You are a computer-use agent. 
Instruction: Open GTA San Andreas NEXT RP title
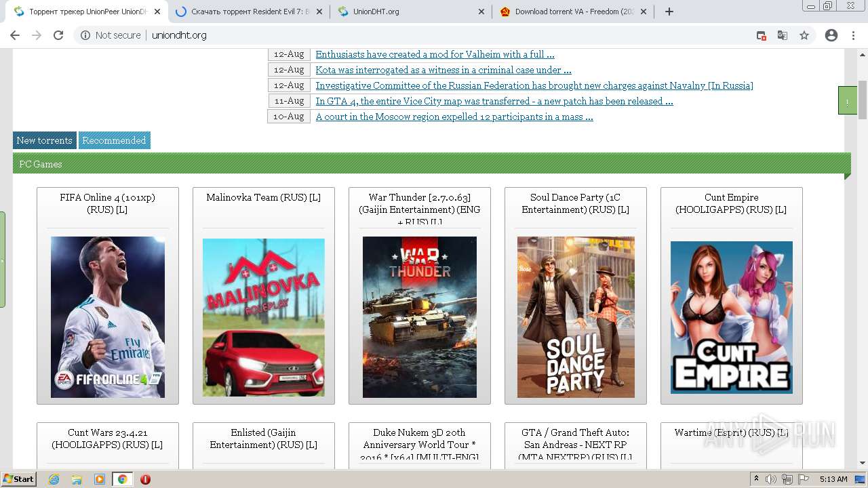point(575,444)
